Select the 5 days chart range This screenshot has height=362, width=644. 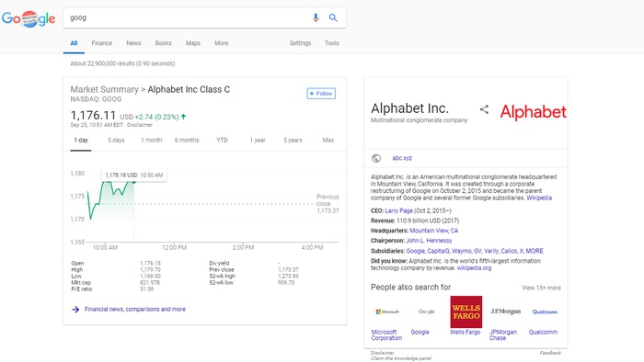click(x=116, y=141)
